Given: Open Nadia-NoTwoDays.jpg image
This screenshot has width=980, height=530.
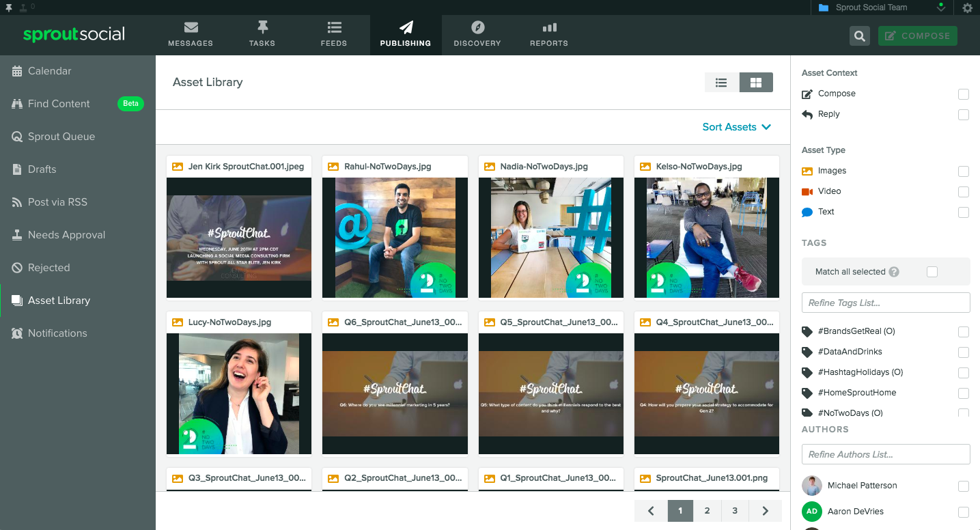Looking at the screenshot, I should point(551,238).
